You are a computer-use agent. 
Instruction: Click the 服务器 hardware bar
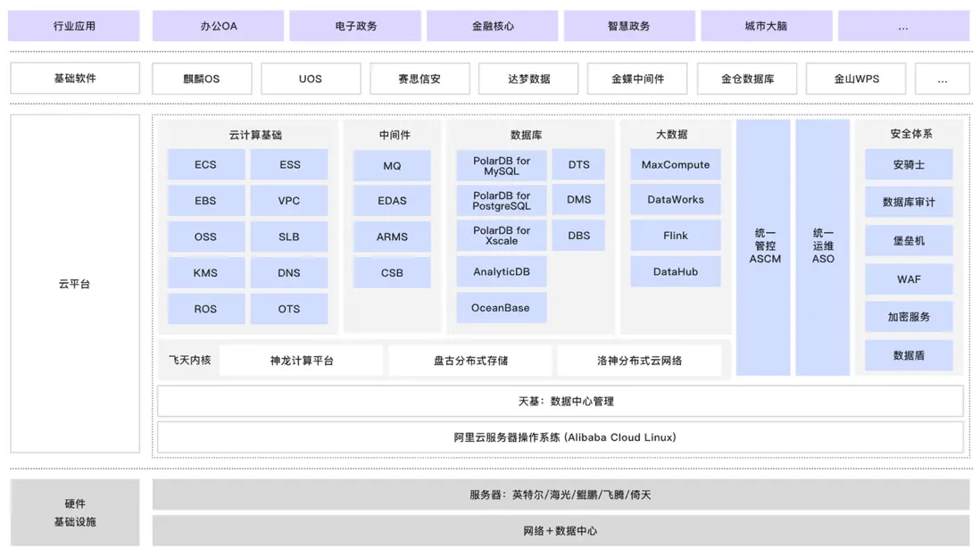[x=561, y=495]
